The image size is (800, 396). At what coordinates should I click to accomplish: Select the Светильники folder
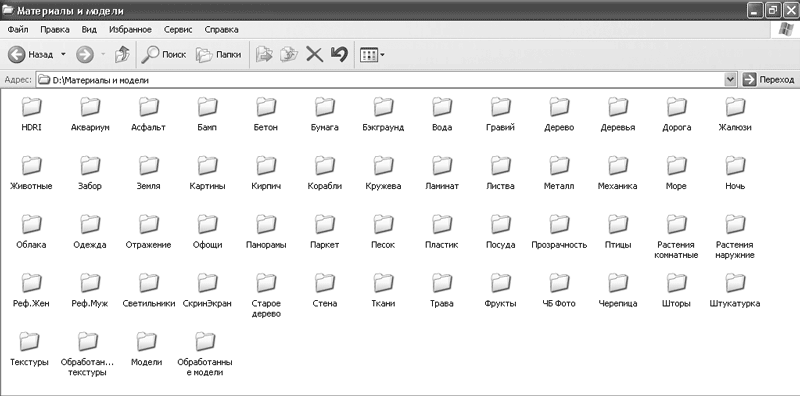click(x=148, y=291)
